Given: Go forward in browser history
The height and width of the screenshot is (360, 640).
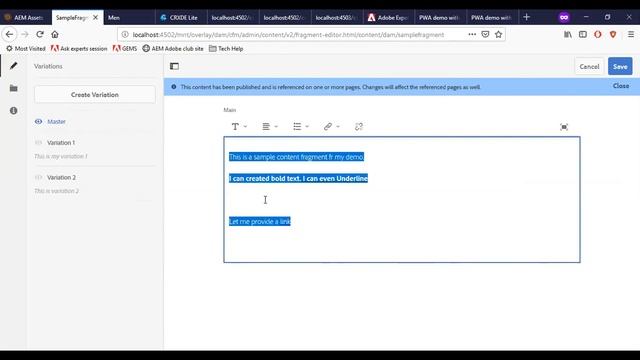Looking at the screenshot, I should (x=24, y=34).
